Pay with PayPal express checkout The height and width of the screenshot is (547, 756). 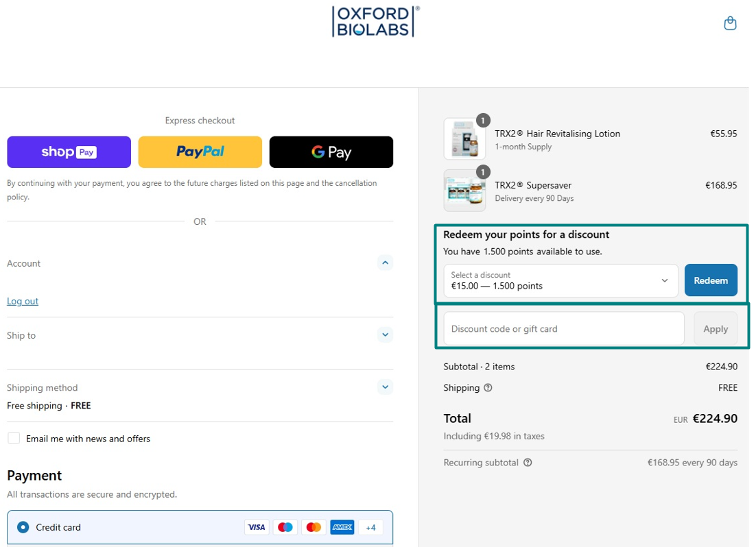(x=200, y=152)
